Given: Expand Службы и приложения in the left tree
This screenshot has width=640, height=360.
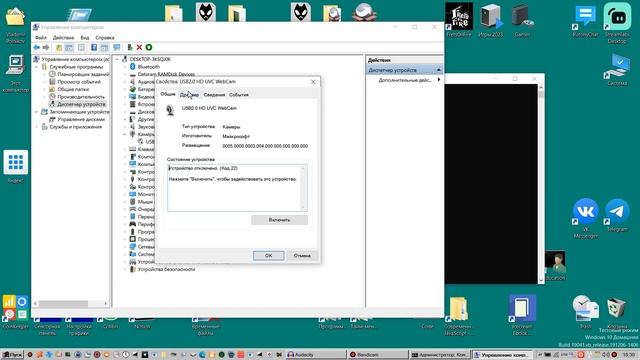Looking at the screenshot, I should click(37, 127).
